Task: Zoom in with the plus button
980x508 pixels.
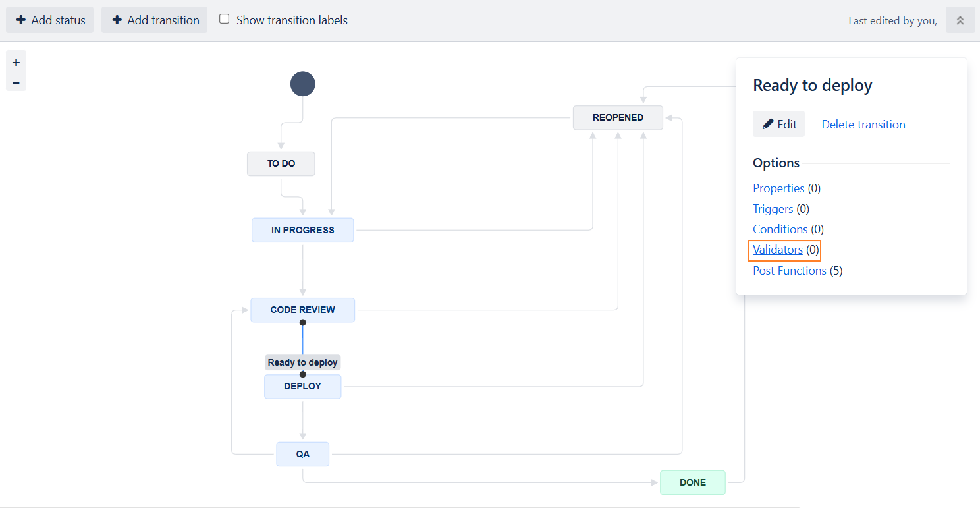Action: pyautogui.click(x=16, y=63)
